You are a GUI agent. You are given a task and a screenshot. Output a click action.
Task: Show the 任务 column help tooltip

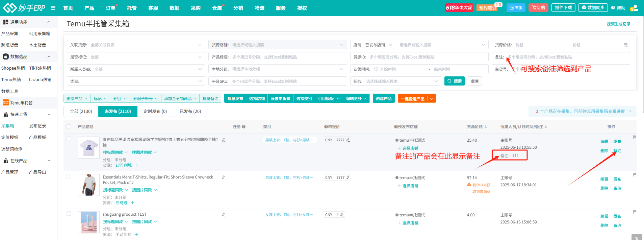click(x=243, y=127)
